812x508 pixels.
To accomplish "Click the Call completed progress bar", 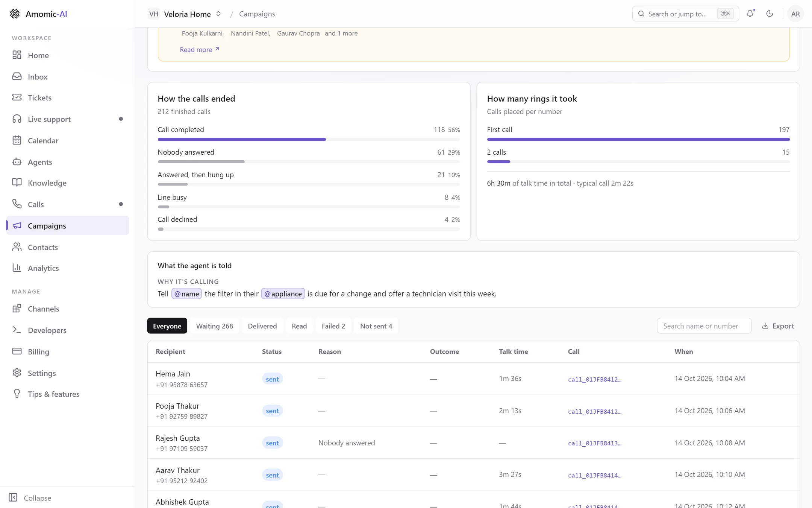I will [309, 139].
